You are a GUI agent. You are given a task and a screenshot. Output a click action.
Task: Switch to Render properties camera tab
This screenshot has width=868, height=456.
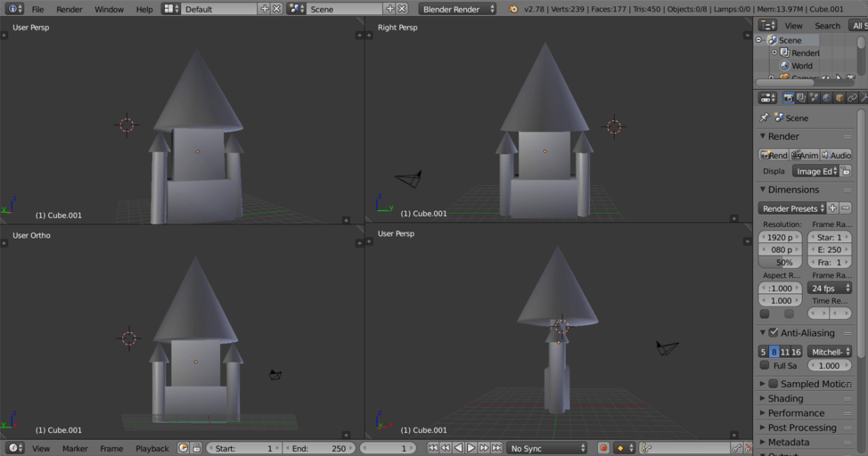[x=789, y=98]
